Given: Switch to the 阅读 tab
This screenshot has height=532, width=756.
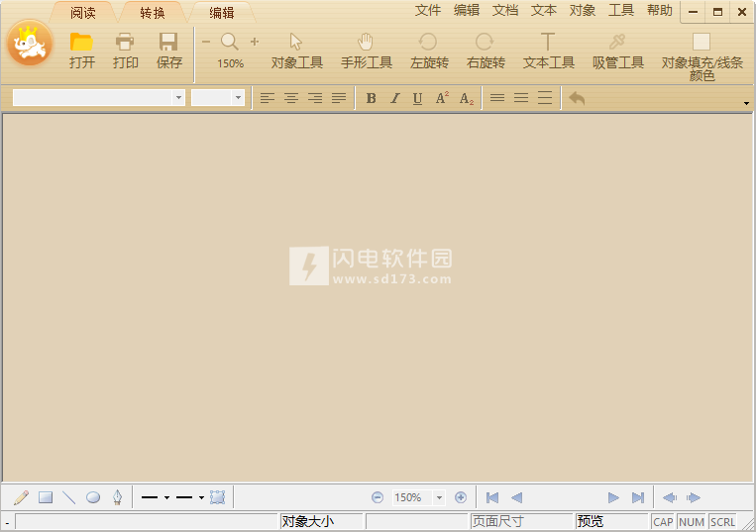Looking at the screenshot, I should tap(83, 13).
